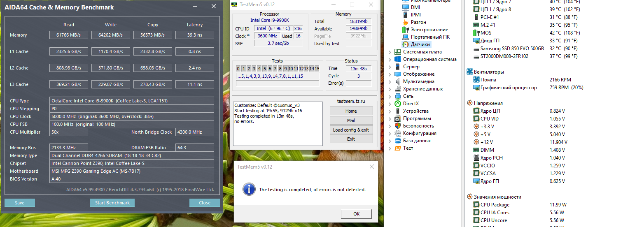Click the IPMI icon in AIDA64 tree
This screenshot has width=644, height=227.
[x=405, y=14]
